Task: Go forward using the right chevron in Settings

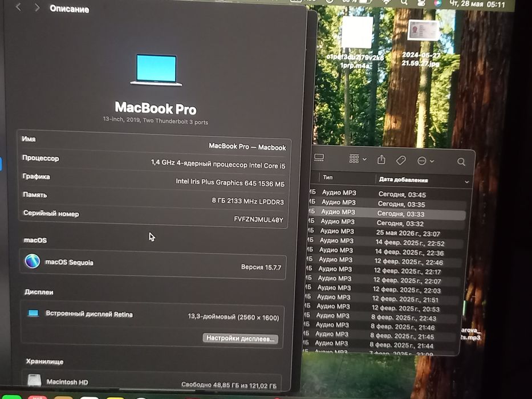Action: click(36, 7)
